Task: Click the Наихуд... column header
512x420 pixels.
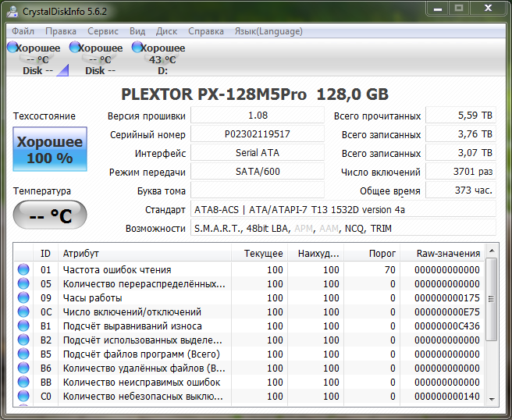Action: pos(315,253)
